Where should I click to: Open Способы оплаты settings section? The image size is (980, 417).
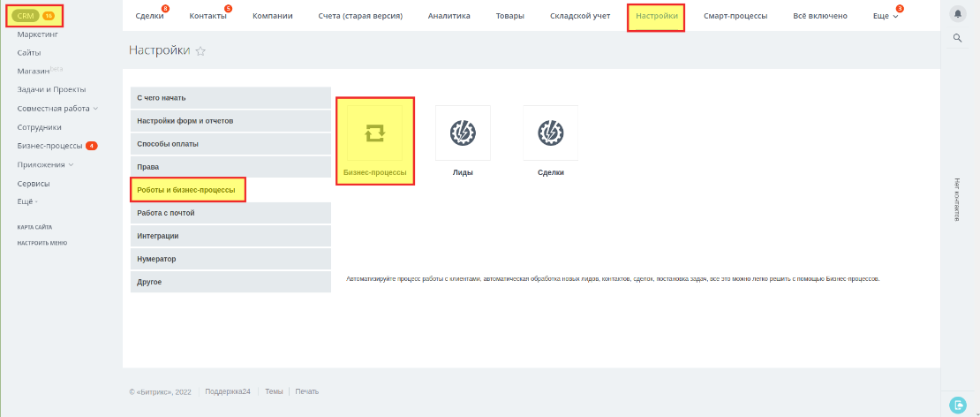click(168, 143)
